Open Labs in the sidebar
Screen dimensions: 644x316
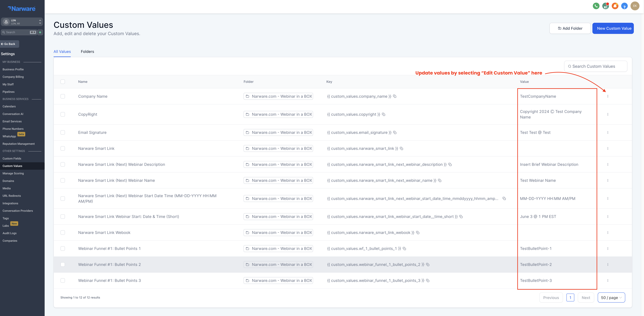pyautogui.click(x=6, y=226)
